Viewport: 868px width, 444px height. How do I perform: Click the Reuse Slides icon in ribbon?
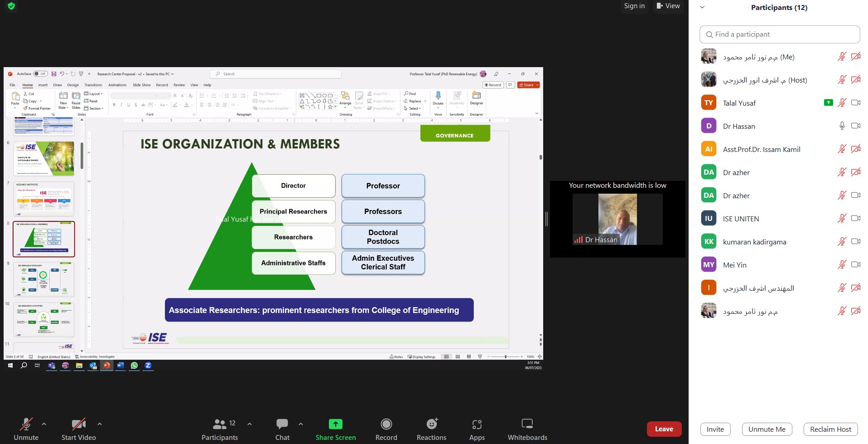[x=76, y=96]
